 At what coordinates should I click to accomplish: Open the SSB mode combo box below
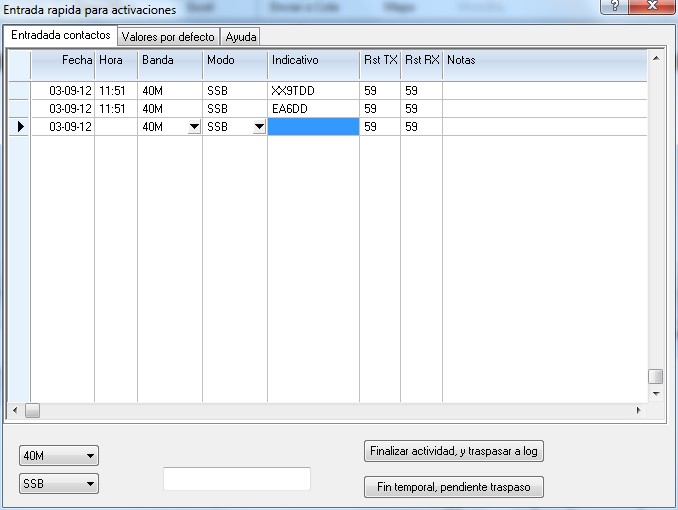coord(60,484)
